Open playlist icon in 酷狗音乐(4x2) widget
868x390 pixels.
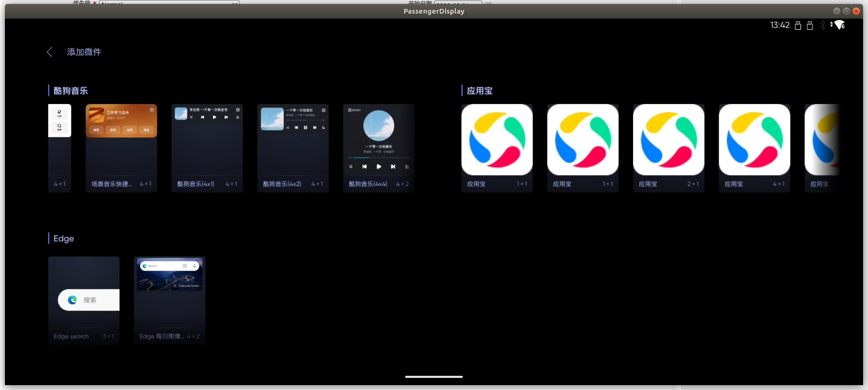[323, 127]
